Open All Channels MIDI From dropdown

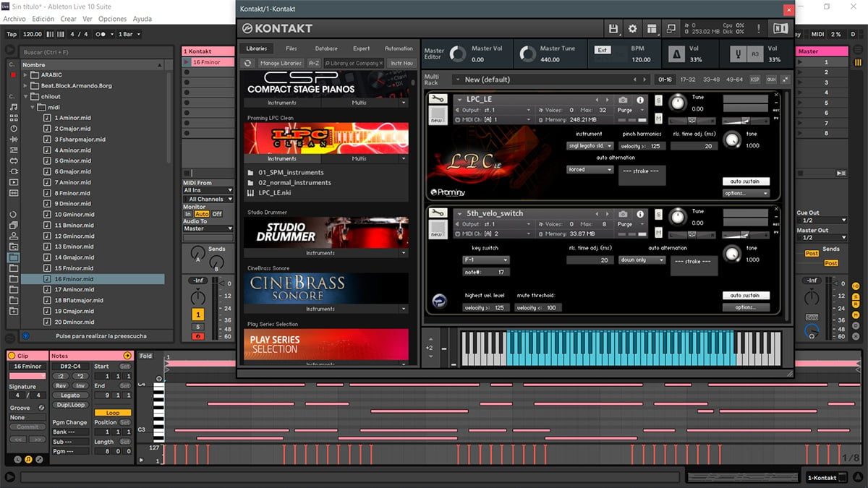pyautogui.click(x=208, y=199)
